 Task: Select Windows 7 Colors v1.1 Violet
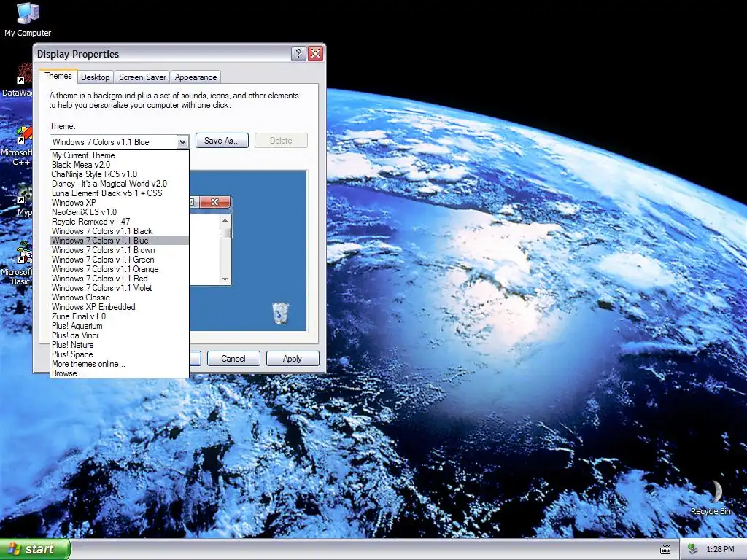click(x=120, y=288)
